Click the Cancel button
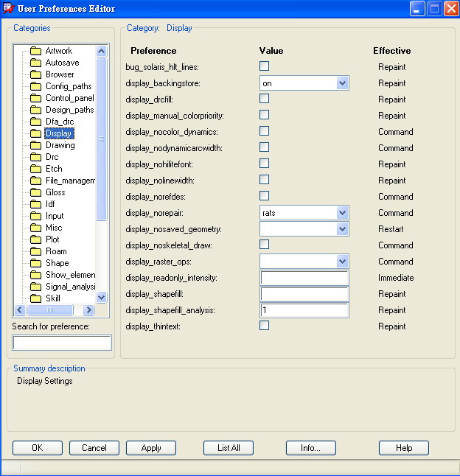The image size is (460, 476). click(x=94, y=448)
